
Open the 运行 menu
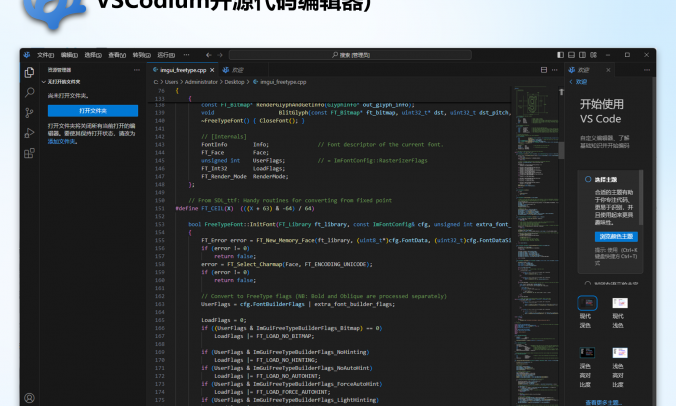166,55
